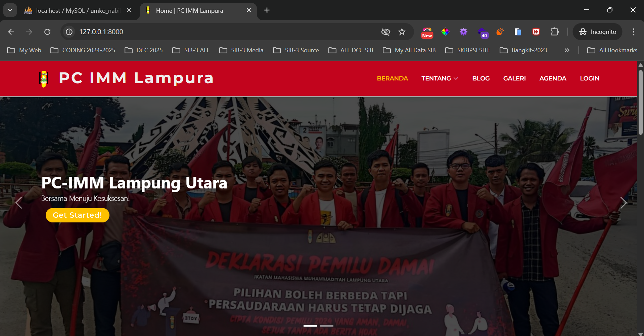Reload the current page
This screenshot has width=644, height=336.
tap(47, 32)
